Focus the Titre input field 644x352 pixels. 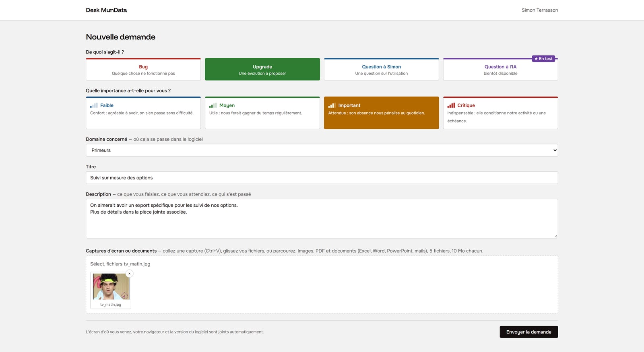click(322, 178)
